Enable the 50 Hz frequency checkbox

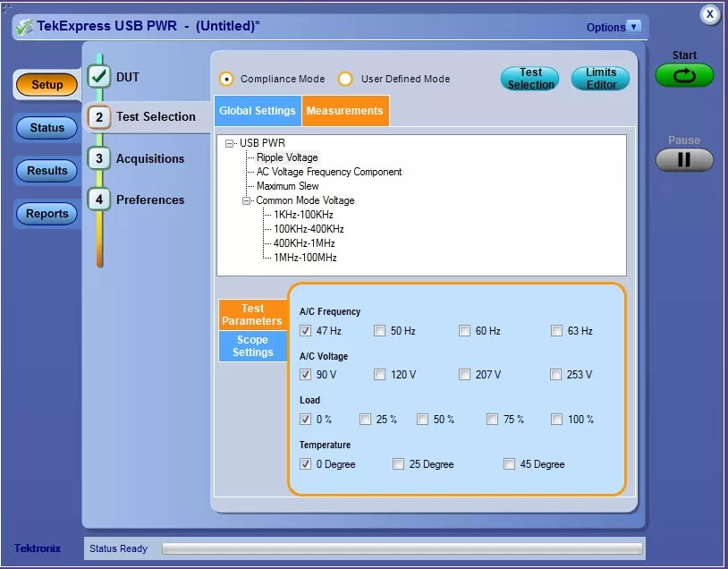(x=380, y=331)
